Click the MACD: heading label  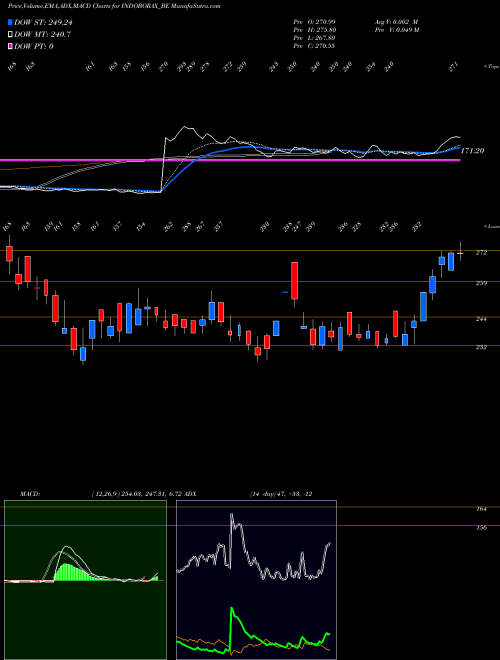[x=29, y=494]
